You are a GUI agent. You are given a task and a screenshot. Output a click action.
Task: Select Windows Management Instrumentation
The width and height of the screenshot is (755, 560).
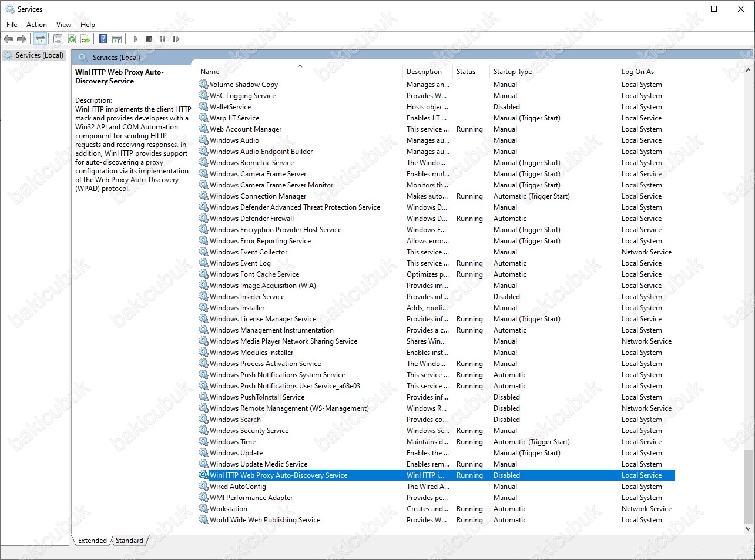click(x=437, y=330)
